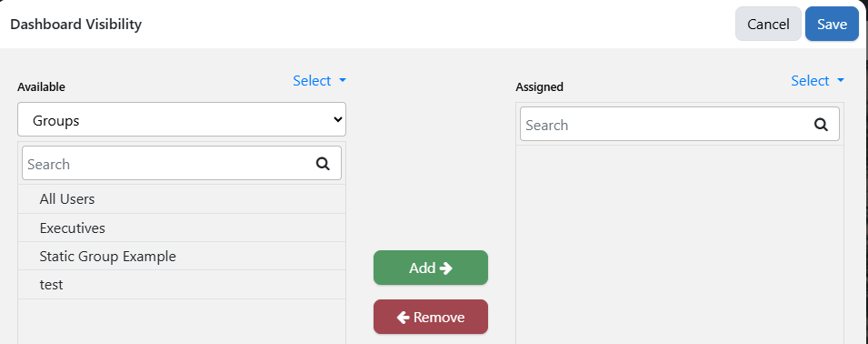868x344 pixels.
Task: Click the right arrow icon on Add
Action: pyautogui.click(x=445, y=268)
